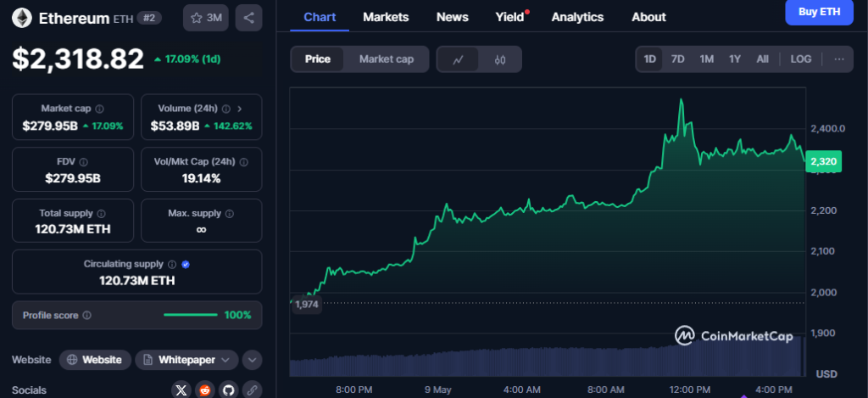Image resolution: width=868 pixels, height=398 pixels.
Task: Open the Reddit social link
Action: tap(205, 390)
